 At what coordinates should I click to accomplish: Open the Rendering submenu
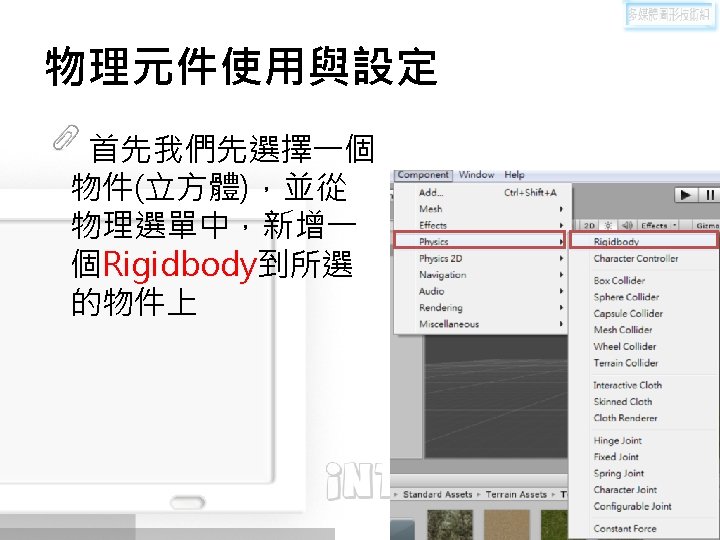(480, 308)
